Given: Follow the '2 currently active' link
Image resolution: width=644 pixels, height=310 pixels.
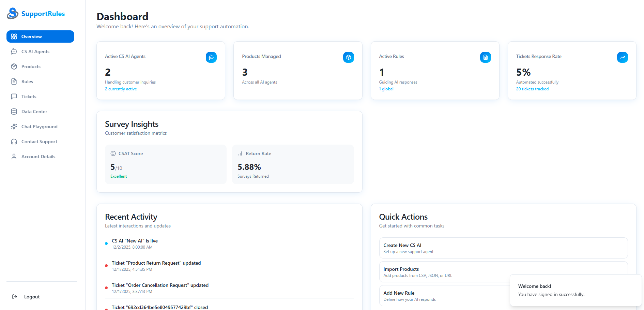Looking at the screenshot, I should coord(121,89).
